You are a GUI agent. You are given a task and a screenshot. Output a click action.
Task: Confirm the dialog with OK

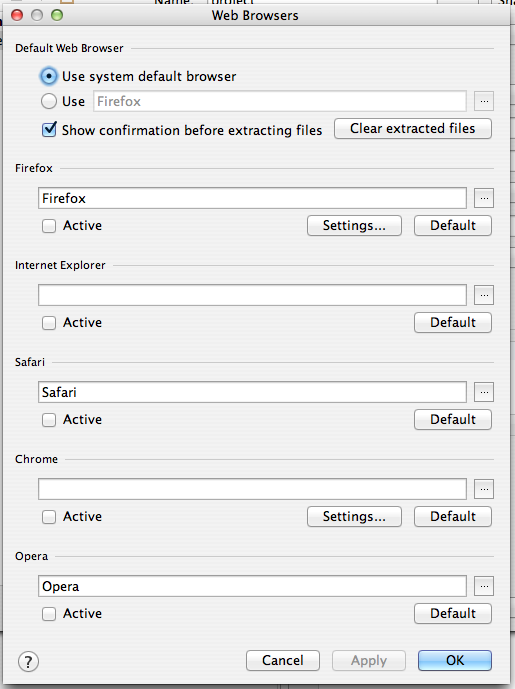click(x=455, y=660)
